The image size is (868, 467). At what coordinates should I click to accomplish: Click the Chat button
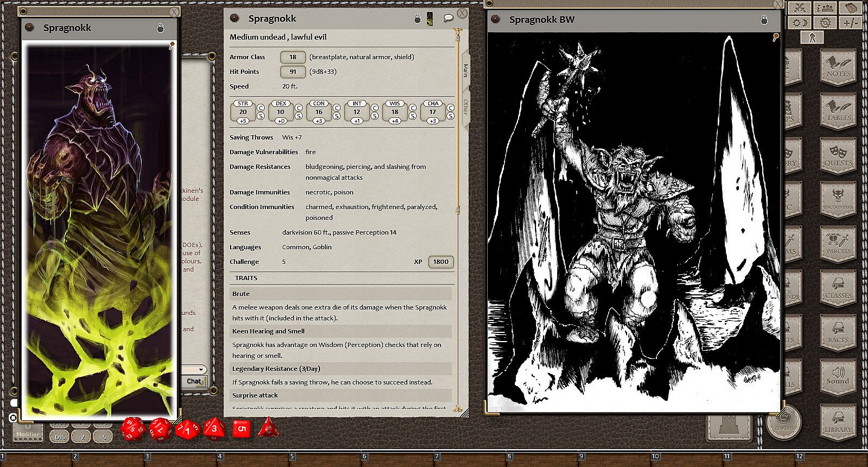(x=194, y=381)
